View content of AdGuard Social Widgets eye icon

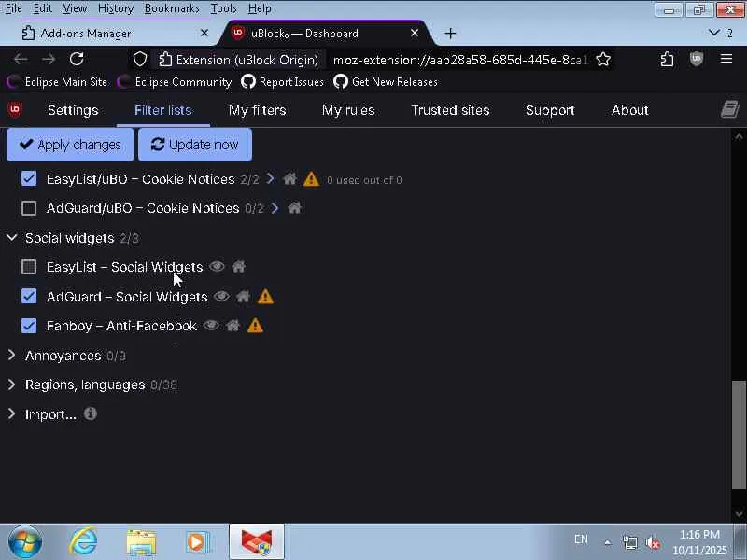(x=221, y=296)
